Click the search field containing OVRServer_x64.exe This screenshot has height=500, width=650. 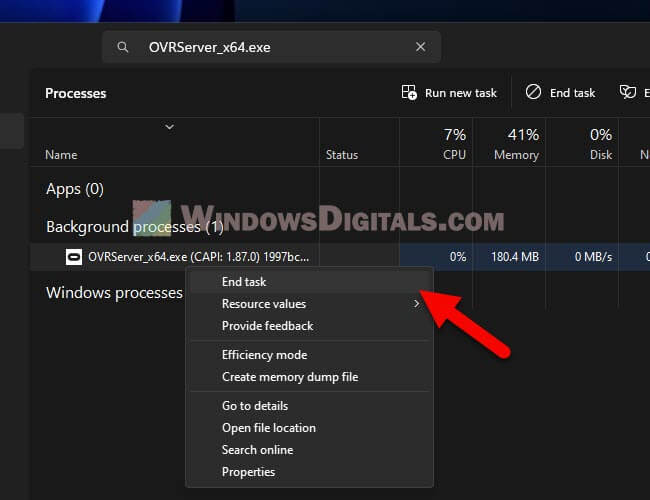coord(272,47)
